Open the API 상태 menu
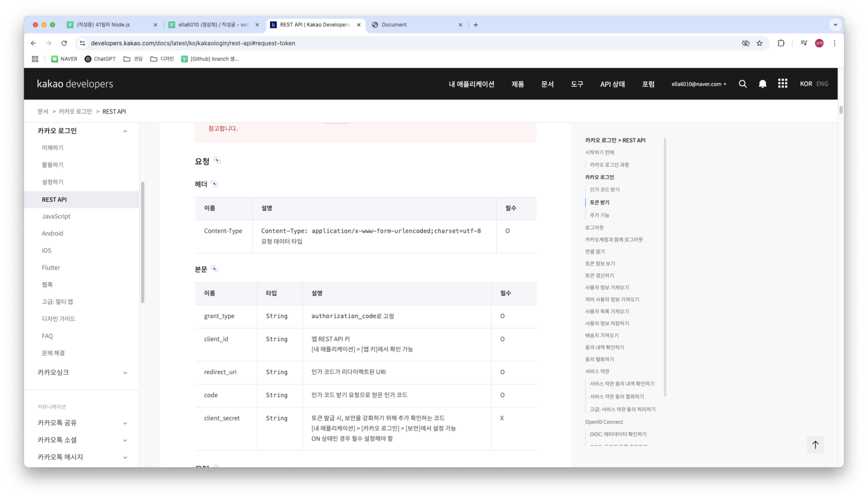The image size is (868, 499). pos(612,84)
